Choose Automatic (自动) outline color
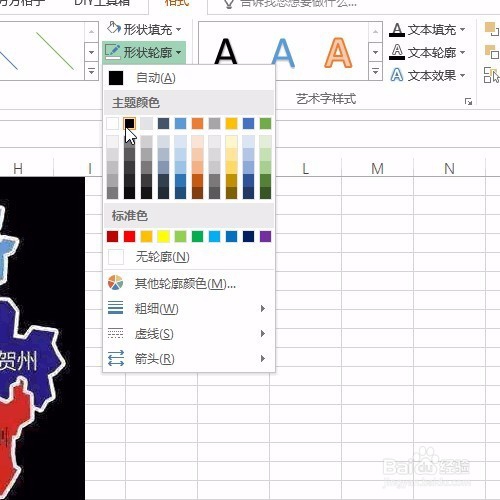Viewport: 500px width, 500px height. 189,78
